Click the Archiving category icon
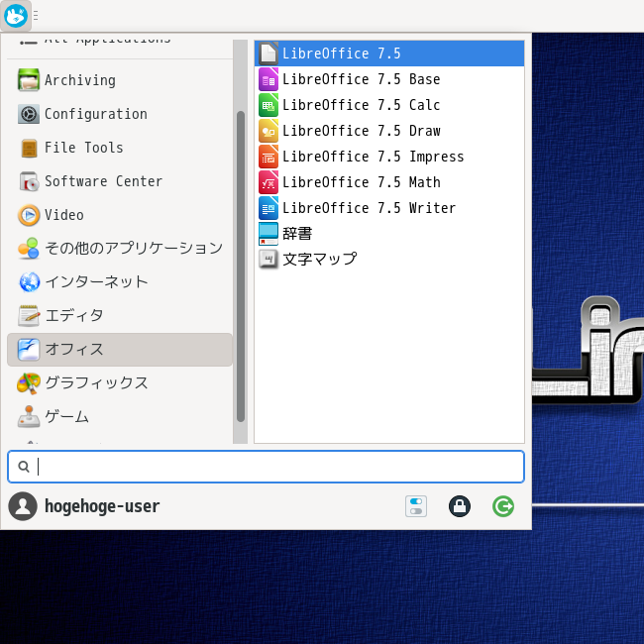The image size is (644, 644). tap(29, 80)
